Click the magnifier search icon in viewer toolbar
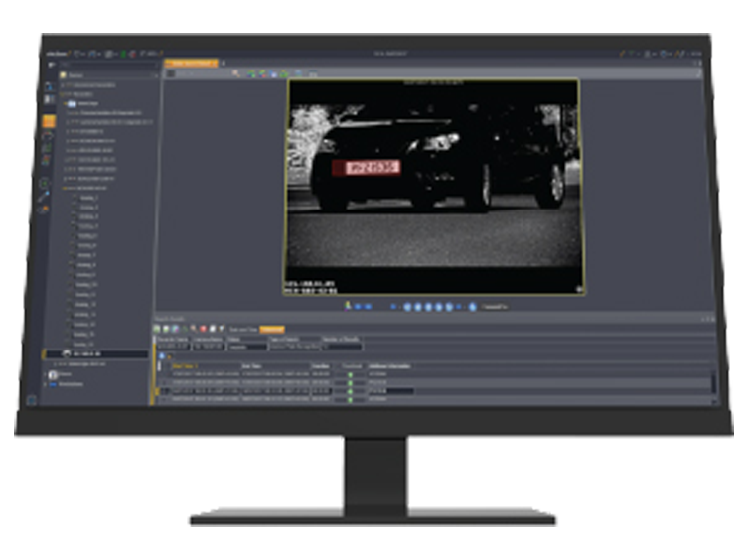 (235, 73)
